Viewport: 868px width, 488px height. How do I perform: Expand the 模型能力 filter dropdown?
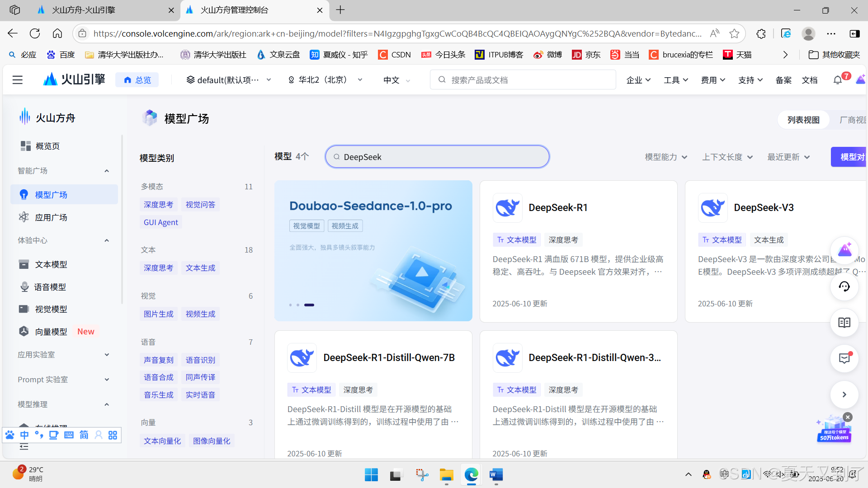coord(666,157)
